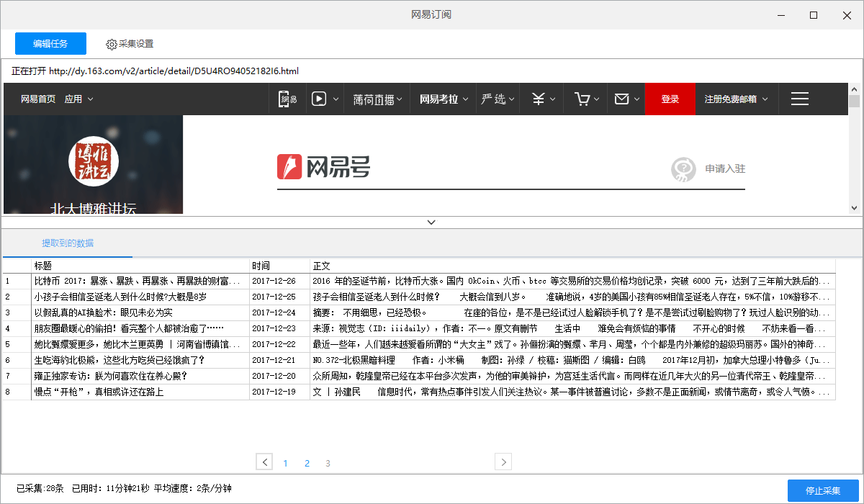Viewport: 864px width, 504px height.
Task: Click the 博雅讲坛 round avatar
Action: click(x=93, y=161)
